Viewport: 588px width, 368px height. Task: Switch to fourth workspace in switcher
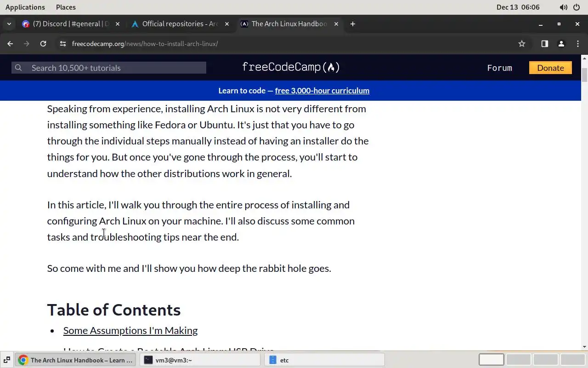(x=572, y=360)
